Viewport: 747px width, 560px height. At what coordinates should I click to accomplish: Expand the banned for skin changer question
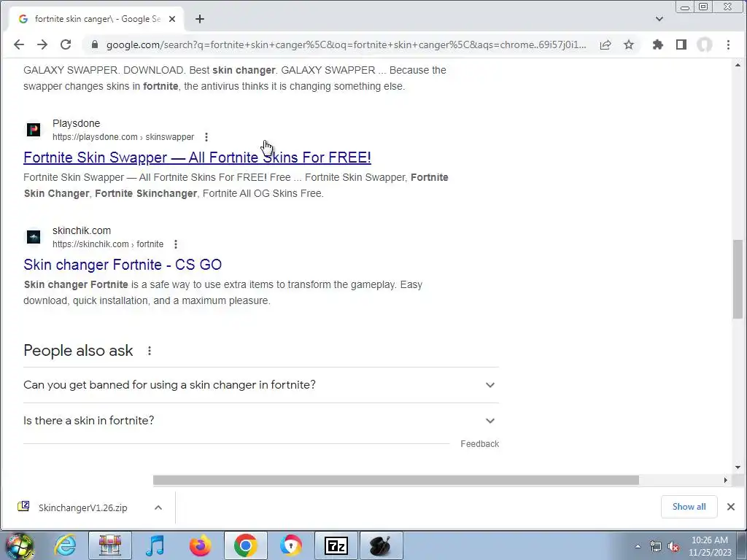pyautogui.click(x=260, y=385)
